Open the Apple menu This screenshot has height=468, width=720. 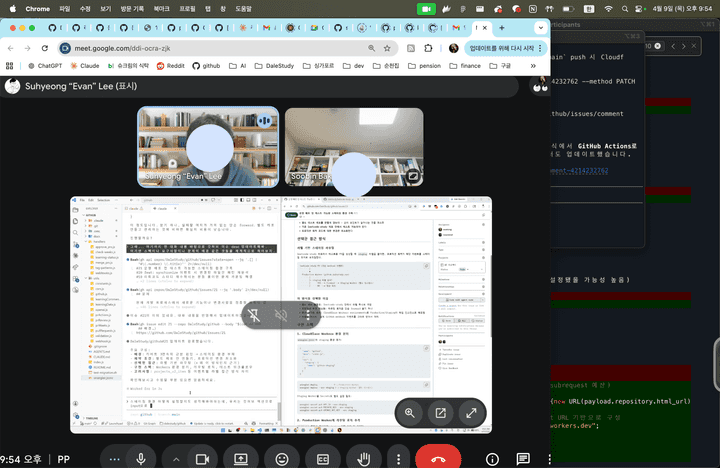pos(13,9)
